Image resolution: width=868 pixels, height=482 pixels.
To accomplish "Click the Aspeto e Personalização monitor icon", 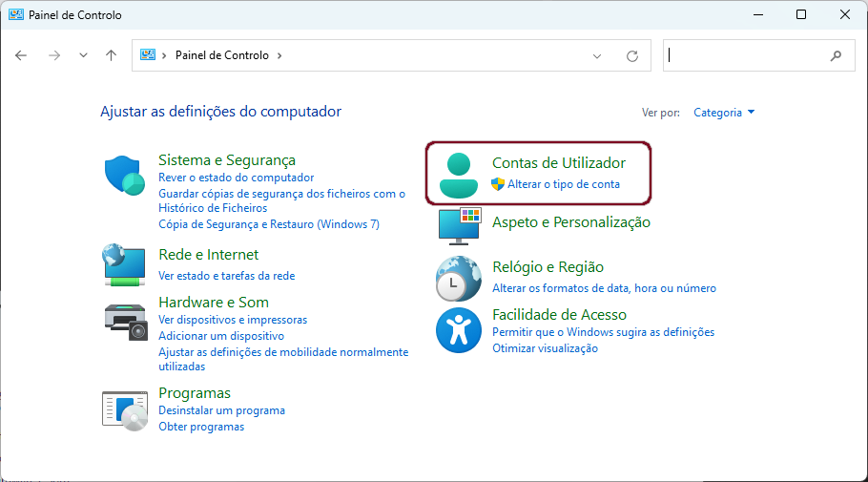I will [x=460, y=226].
